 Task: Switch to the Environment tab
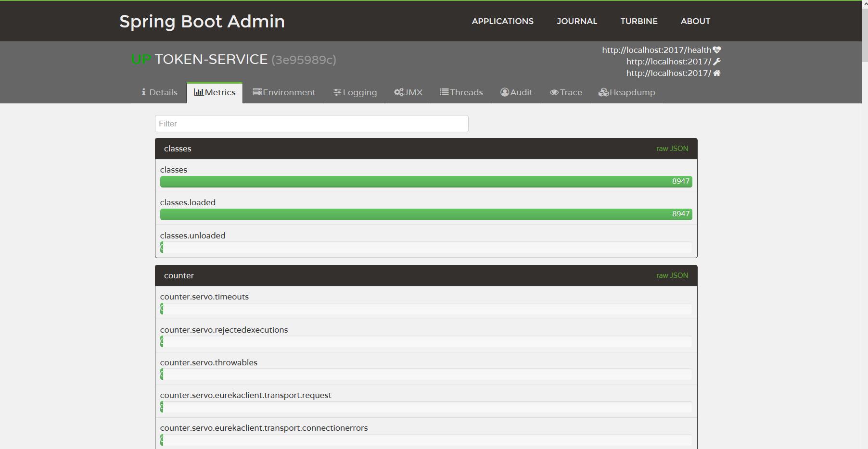tap(284, 92)
